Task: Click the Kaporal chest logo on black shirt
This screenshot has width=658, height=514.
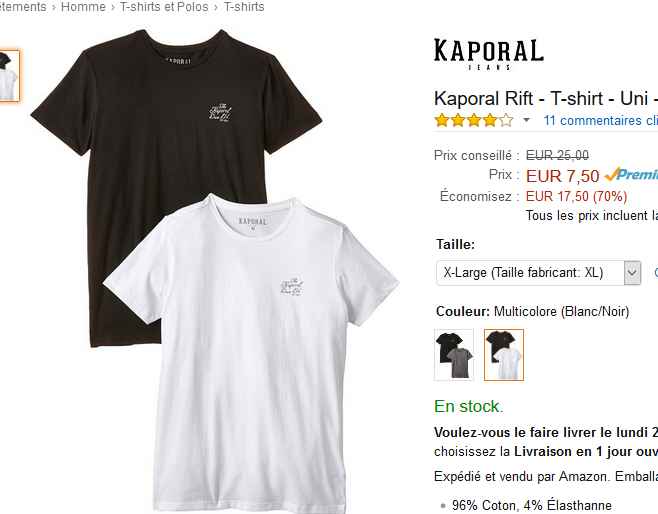Action: [x=220, y=112]
